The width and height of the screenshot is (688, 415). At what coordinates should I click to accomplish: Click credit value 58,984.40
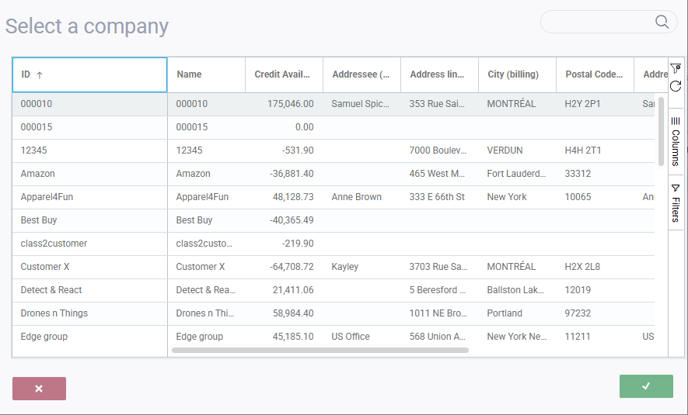[293, 313]
